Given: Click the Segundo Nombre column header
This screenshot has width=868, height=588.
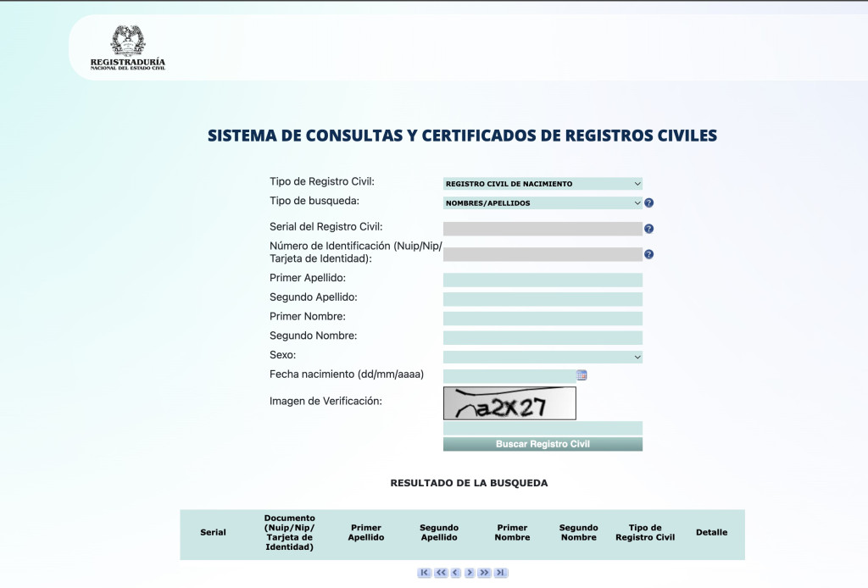Looking at the screenshot, I should [x=578, y=532].
